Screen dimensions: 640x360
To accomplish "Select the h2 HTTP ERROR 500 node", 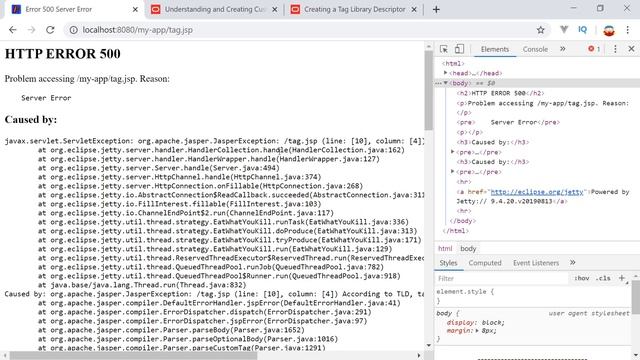I will (500, 93).
